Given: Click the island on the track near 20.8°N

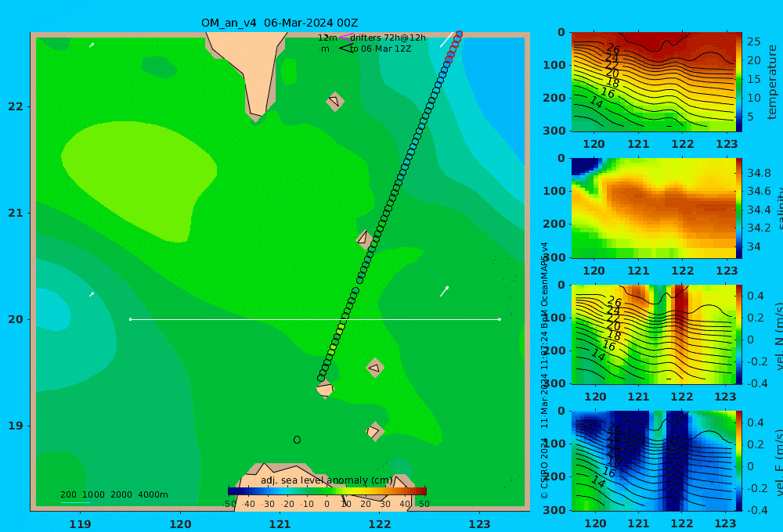Looking at the screenshot, I should 364,239.
